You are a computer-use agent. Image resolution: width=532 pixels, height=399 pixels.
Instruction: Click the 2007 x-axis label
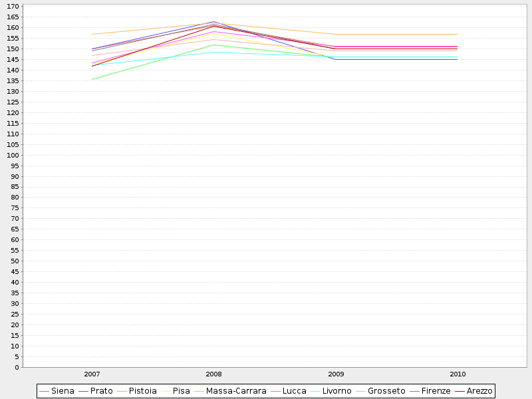(92, 374)
